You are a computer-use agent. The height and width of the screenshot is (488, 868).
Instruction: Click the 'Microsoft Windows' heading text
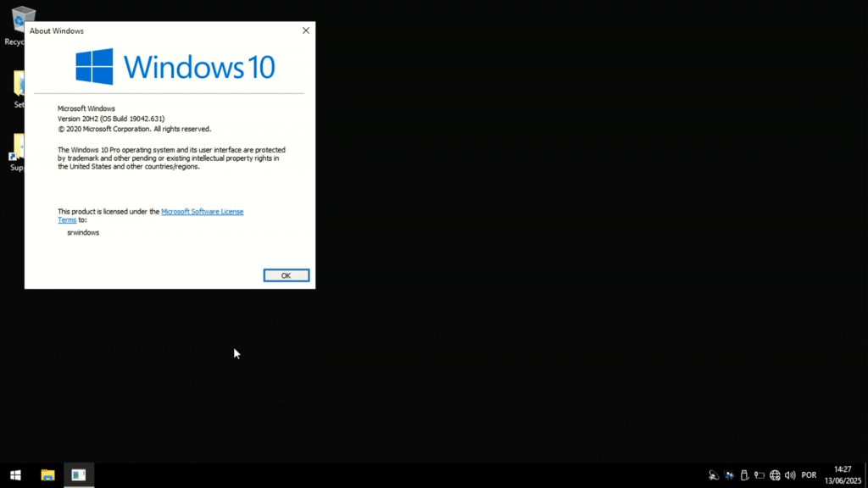(x=86, y=109)
